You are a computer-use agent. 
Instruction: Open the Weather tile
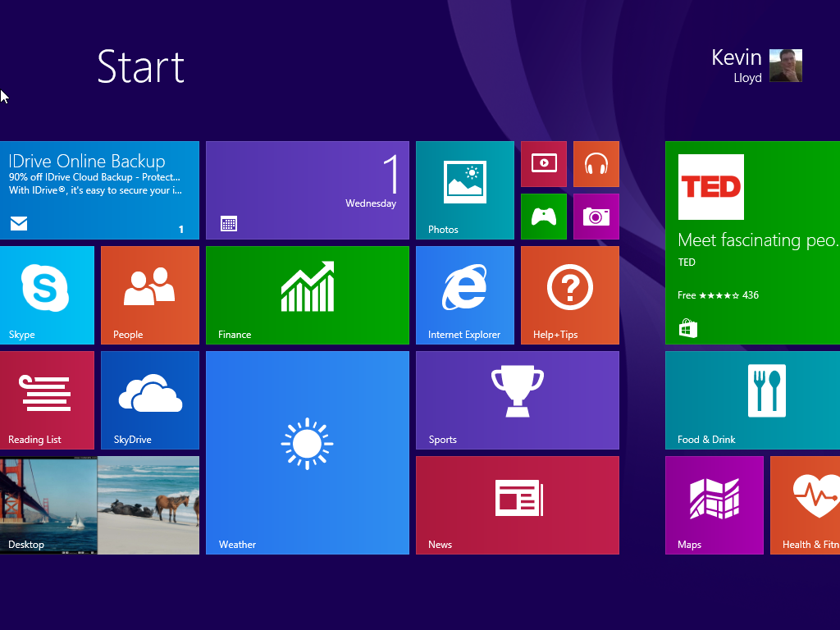308,453
